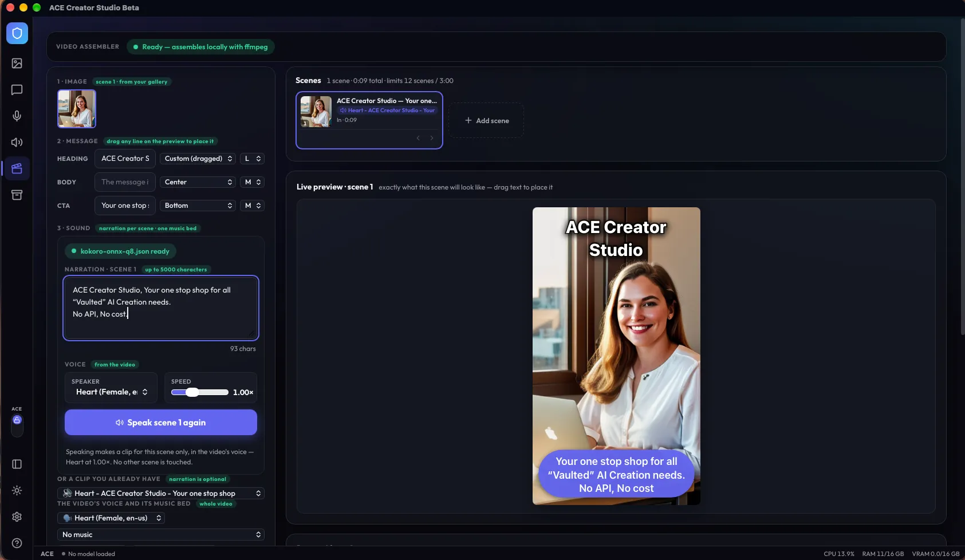Click the Body message input field
965x560 pixels.
click(125, 182)
